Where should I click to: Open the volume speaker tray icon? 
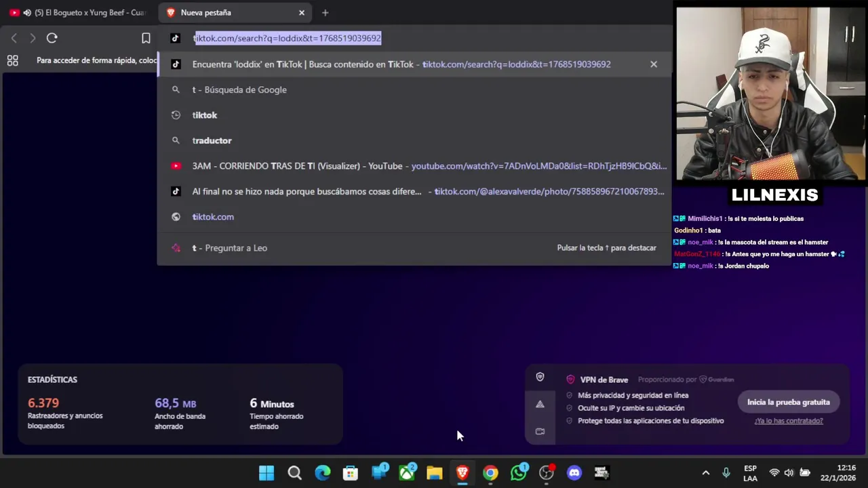coord(789,472)
